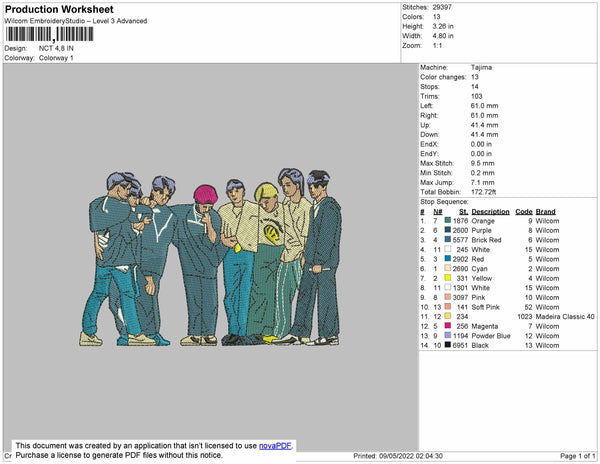Screen dimensions: 600x464
Task: Click the width value '4.80 in'
Action: point(443,36)
